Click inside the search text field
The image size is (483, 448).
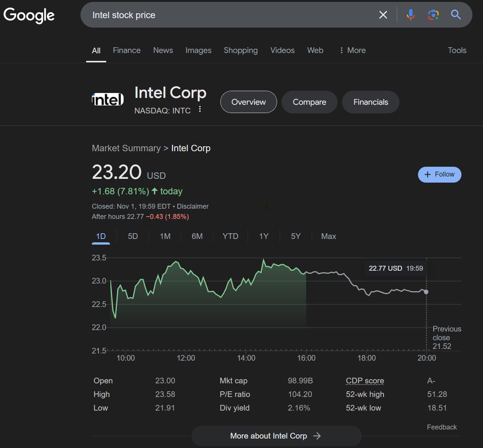(x=227, y=15)
